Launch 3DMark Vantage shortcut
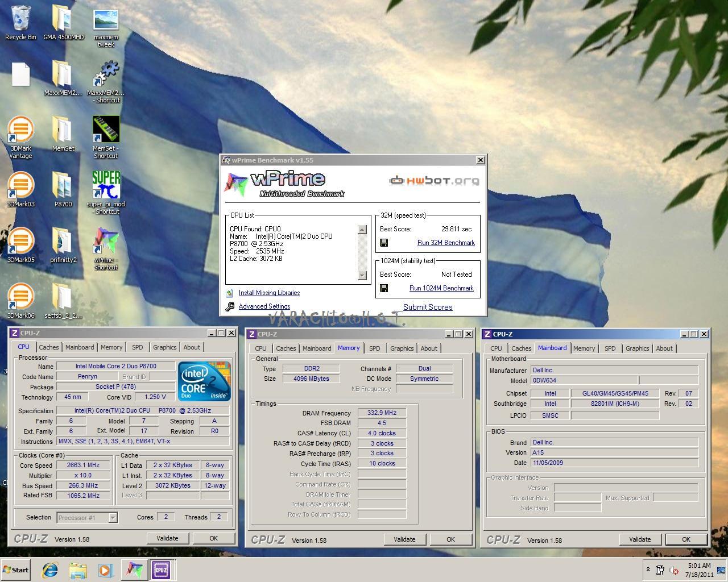Screen dimensions: 728x582 tap(20, 138)
